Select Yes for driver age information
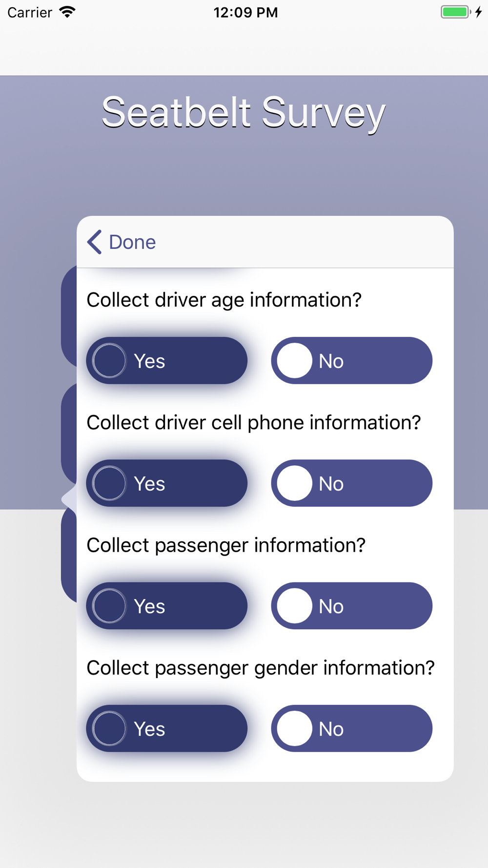 point(166,361)
